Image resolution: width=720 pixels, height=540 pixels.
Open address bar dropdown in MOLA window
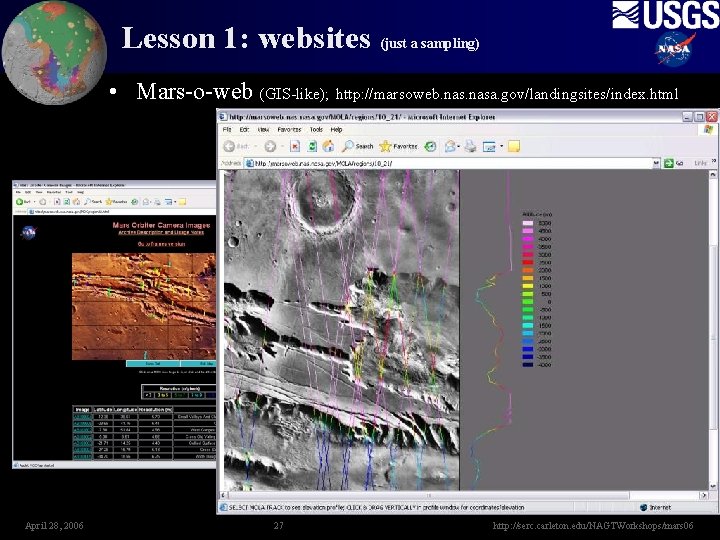[656, 163]
